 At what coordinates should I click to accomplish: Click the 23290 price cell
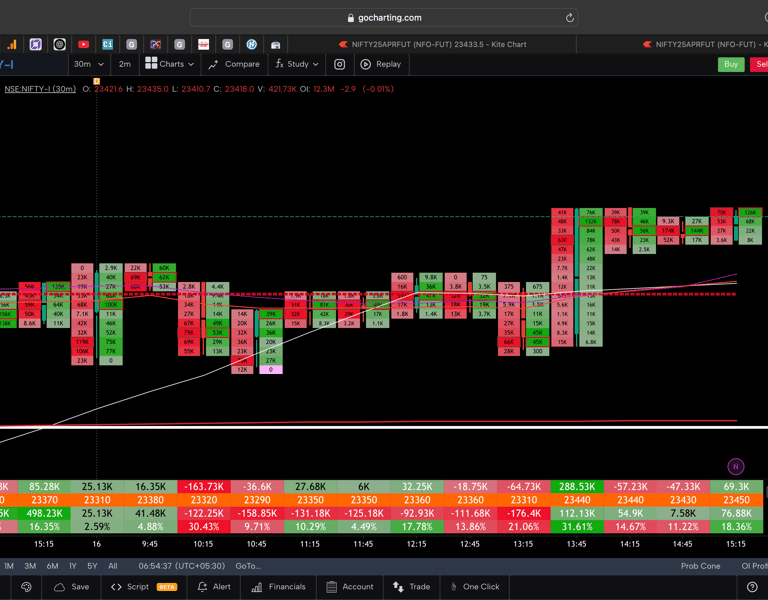coord(257,500)
